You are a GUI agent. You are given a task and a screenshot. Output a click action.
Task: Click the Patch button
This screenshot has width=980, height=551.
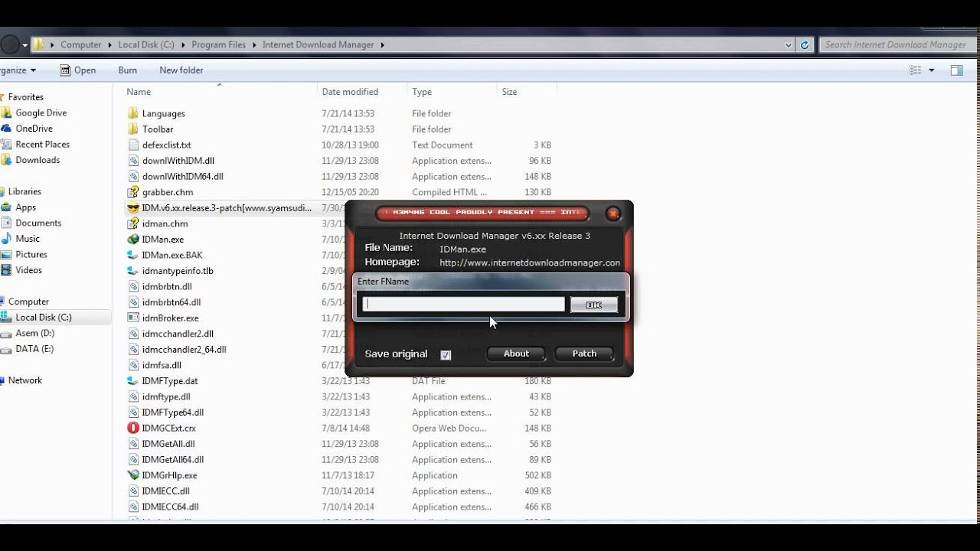click(x=584, y=354)
